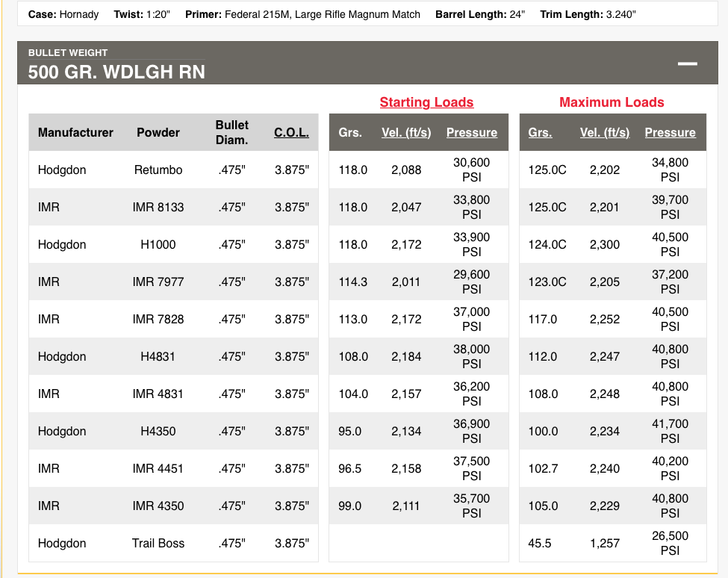728x578 pixels.
Task: Select the H1000 powder cell
Action: coord(158,244)
